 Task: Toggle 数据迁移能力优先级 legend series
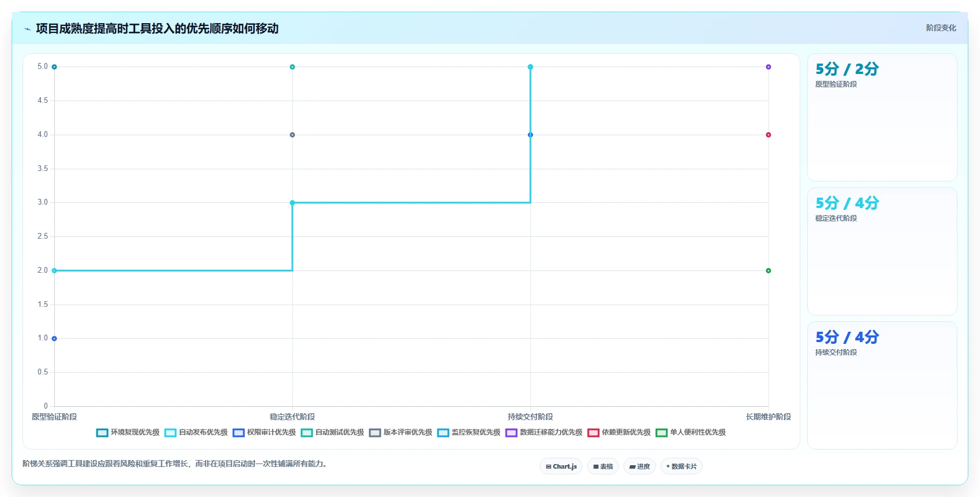544,432
